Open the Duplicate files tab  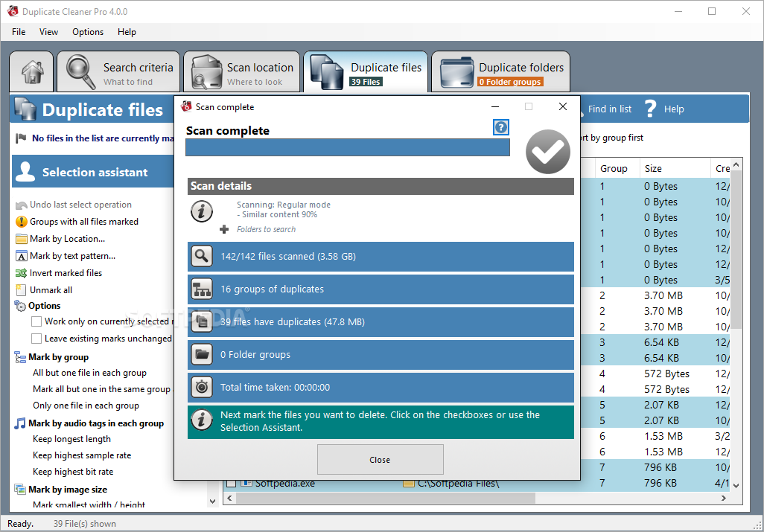[366, 71]
